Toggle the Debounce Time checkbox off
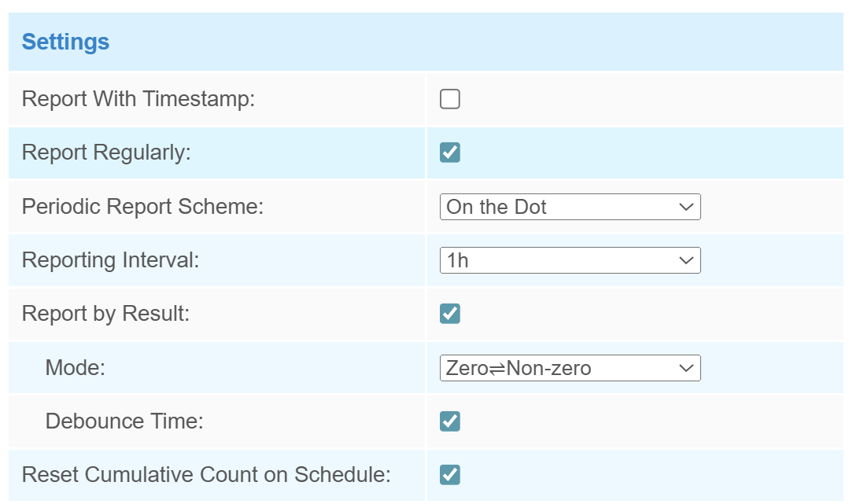 coord(449,421)
